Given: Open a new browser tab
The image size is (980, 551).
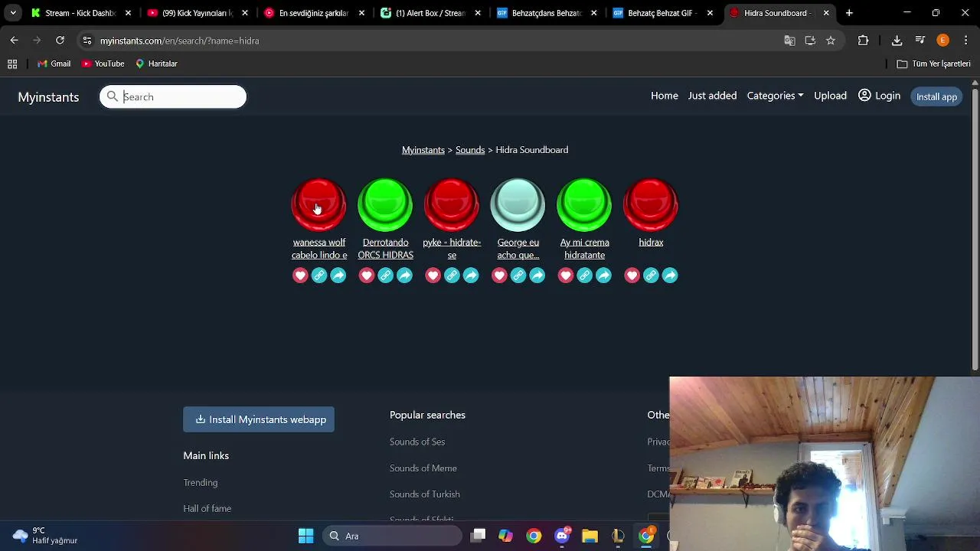Looking at the screenshot, I should [x=849, y=13].
